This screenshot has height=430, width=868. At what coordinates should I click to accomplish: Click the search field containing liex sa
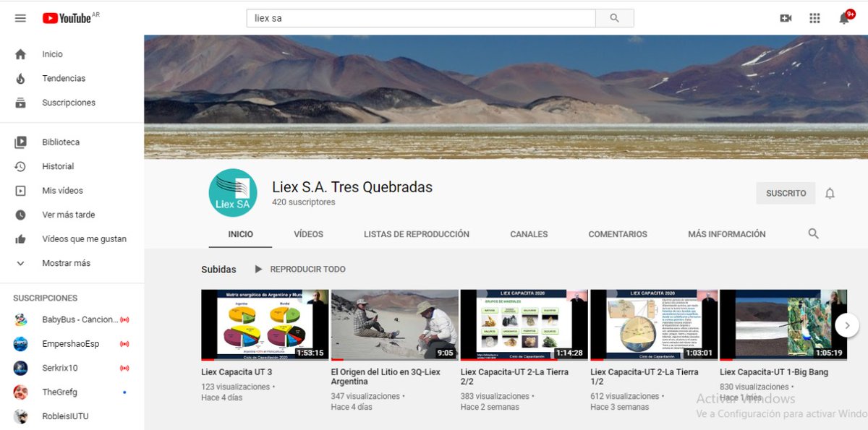(x=421, y=18)
